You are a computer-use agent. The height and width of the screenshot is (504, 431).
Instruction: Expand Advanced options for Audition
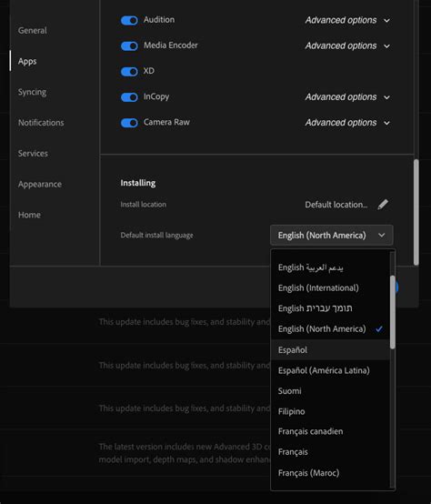(347, 20)
